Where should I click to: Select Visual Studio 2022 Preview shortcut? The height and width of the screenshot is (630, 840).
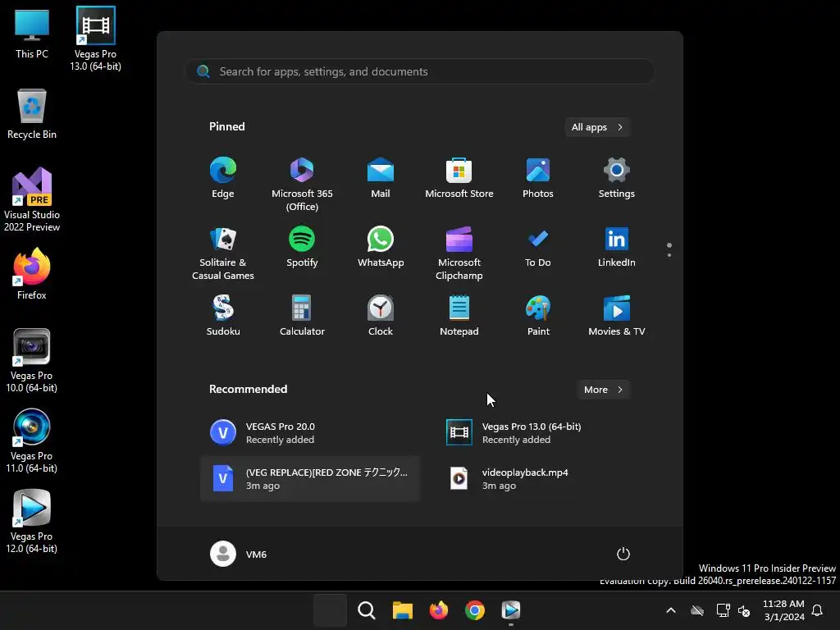tap(32, 199)
